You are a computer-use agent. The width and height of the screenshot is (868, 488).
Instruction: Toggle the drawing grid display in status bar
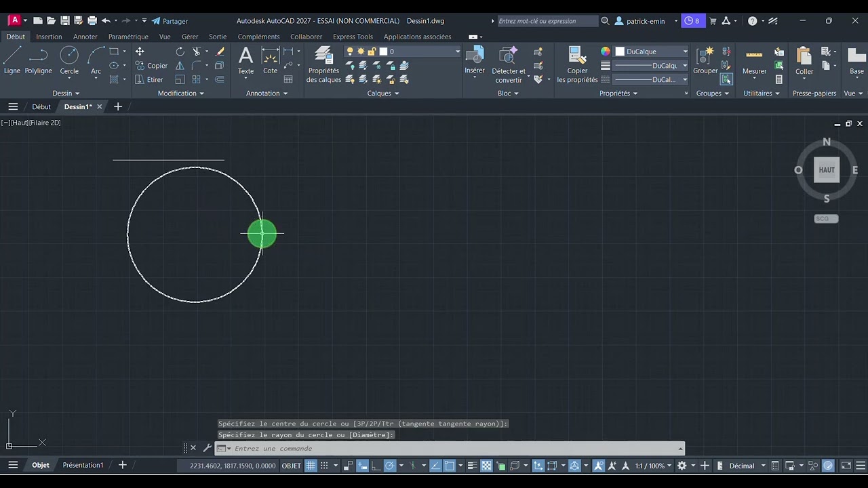pos(311,466)
